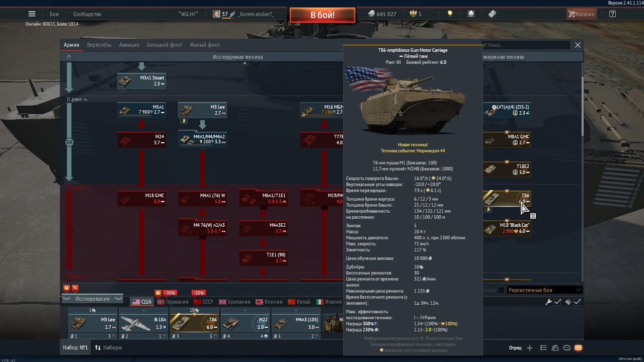Click the red clock discount badge
This screenshot has height=362, width=644.
(x=66, y=288)
